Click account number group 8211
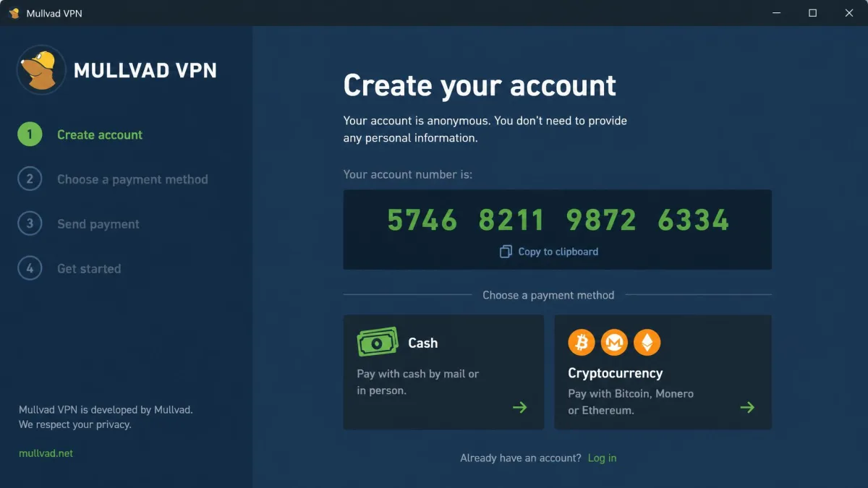 [511, 220]
